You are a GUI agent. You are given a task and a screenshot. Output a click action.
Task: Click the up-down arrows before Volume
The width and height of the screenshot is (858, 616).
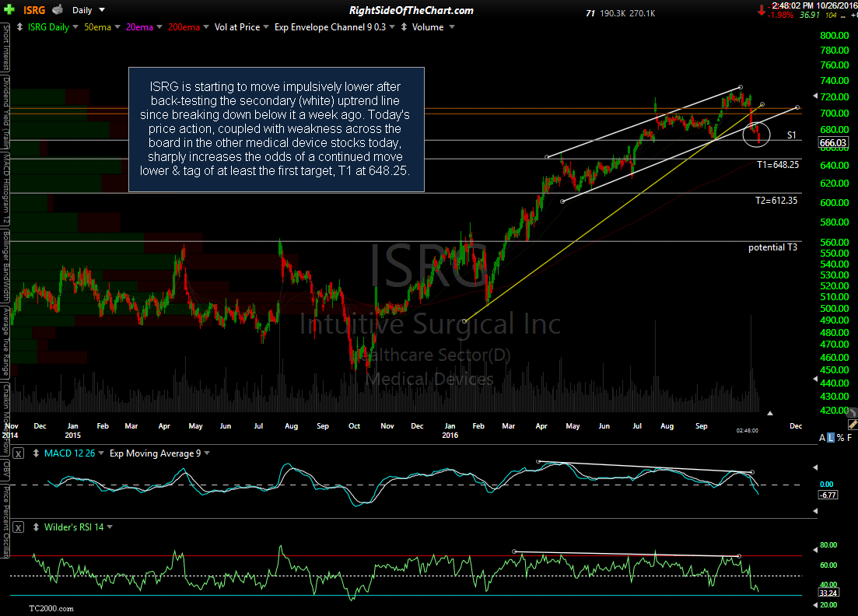click(x=404, y=26)
